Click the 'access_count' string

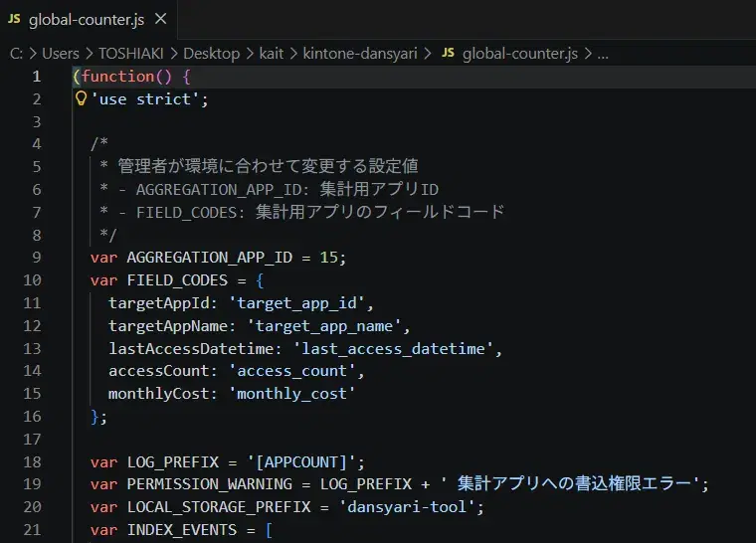292,370
